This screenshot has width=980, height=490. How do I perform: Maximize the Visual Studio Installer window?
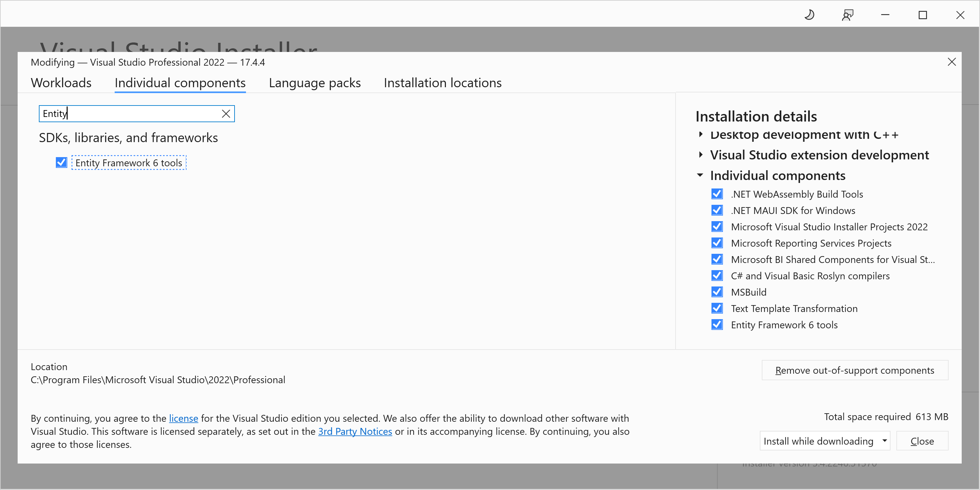pyautogui.click(x=923, y=15)
